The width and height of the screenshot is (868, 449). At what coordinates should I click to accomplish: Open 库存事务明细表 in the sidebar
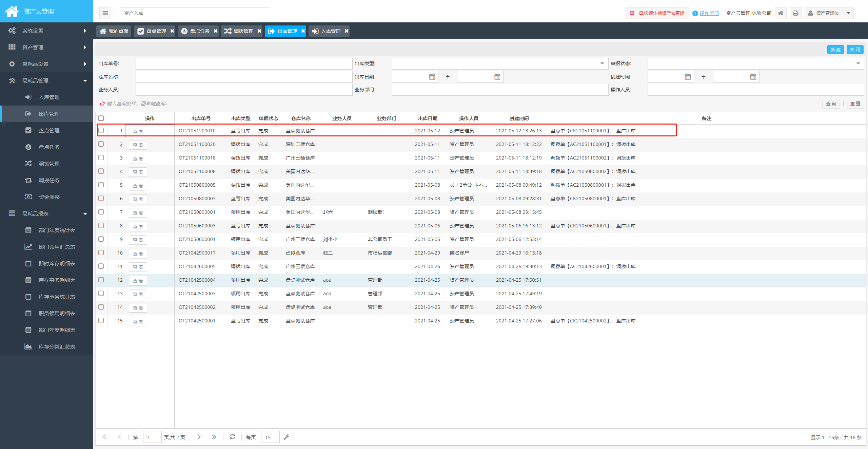(x=57, y=280)
